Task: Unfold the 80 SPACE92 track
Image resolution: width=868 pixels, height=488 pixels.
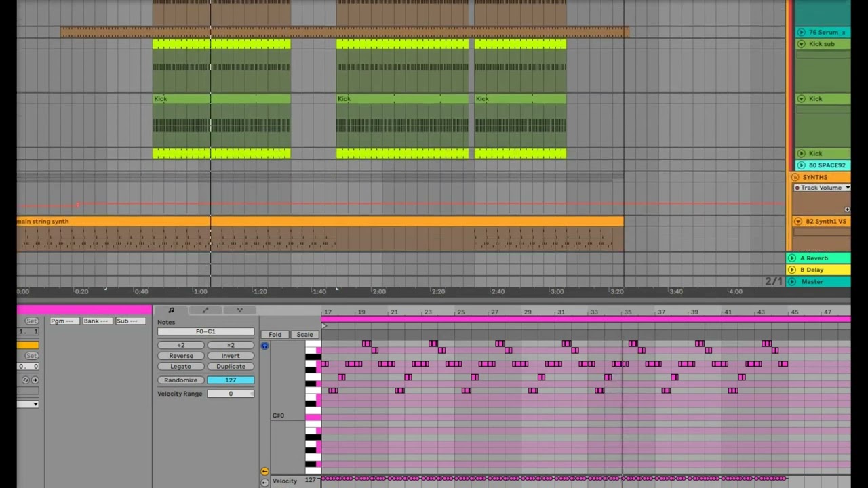Action: click(x=801, y=165)
